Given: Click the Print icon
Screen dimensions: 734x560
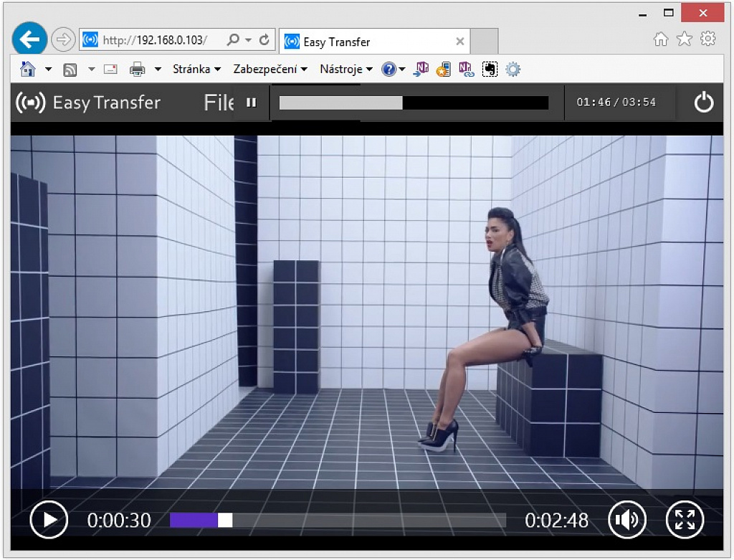Looking at the screenshot, I should point(137,70).
